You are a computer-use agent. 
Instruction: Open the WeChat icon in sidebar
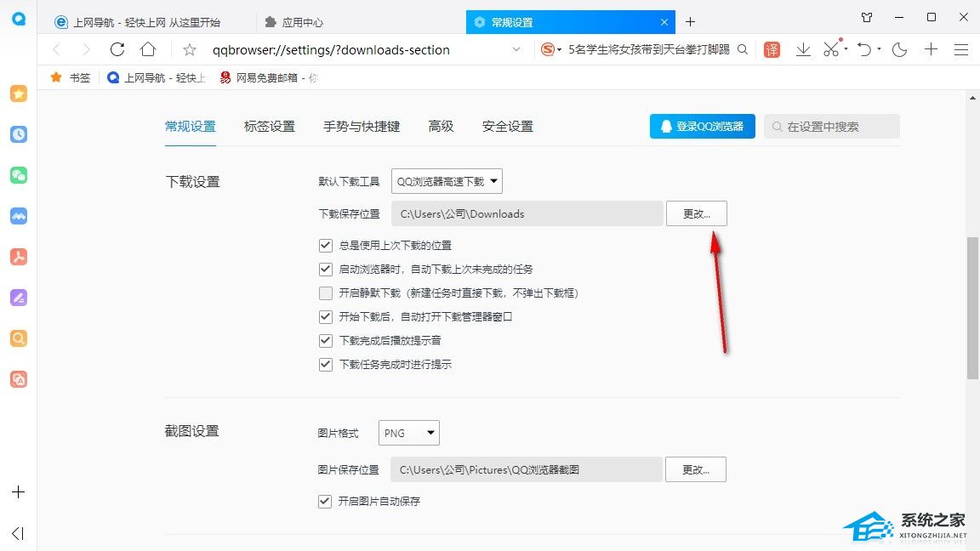point(19,175)
